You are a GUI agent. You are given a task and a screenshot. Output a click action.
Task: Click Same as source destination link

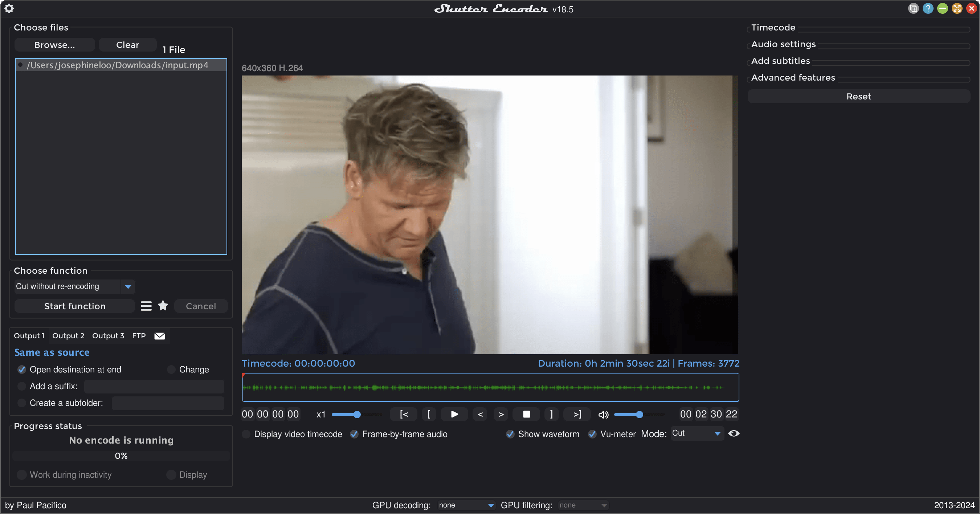pyautogui.click(x=52, y=352)
